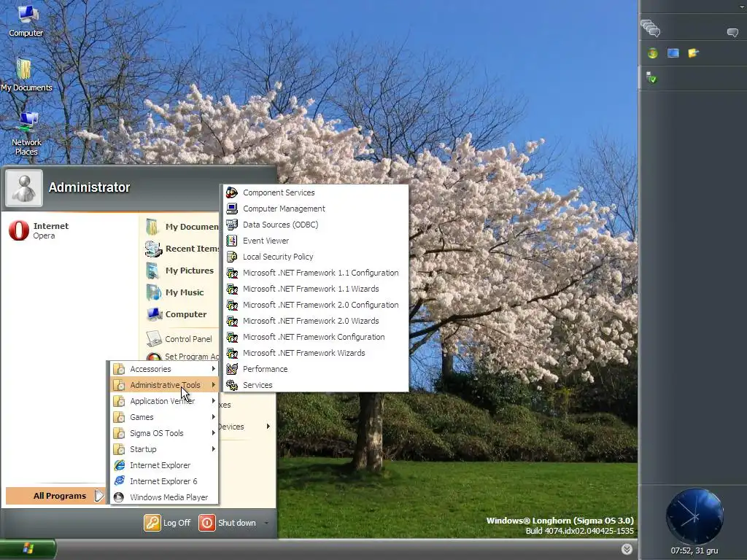The height and width of the screenshot is (560, 747).
Task: Click the Startup folder icon
Action: click(x=119, y=449)
